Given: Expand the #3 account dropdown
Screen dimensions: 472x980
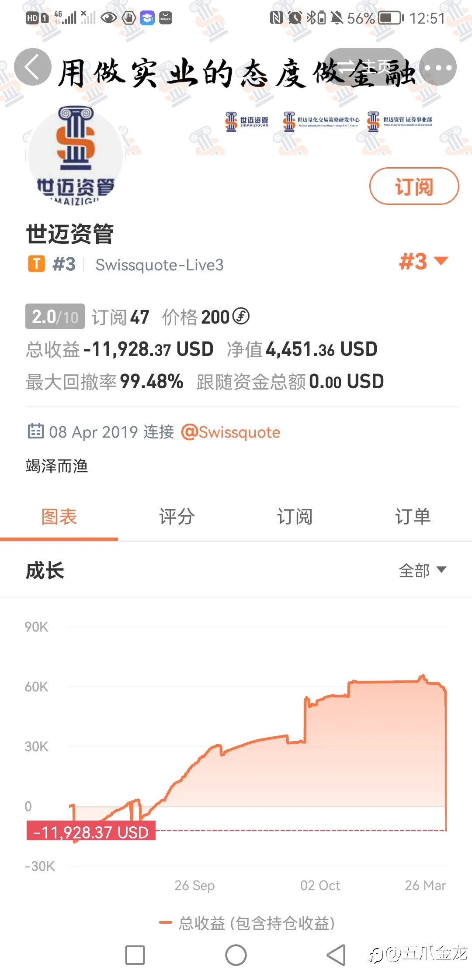Looking at the screenshot, I should tap(423, 262).
